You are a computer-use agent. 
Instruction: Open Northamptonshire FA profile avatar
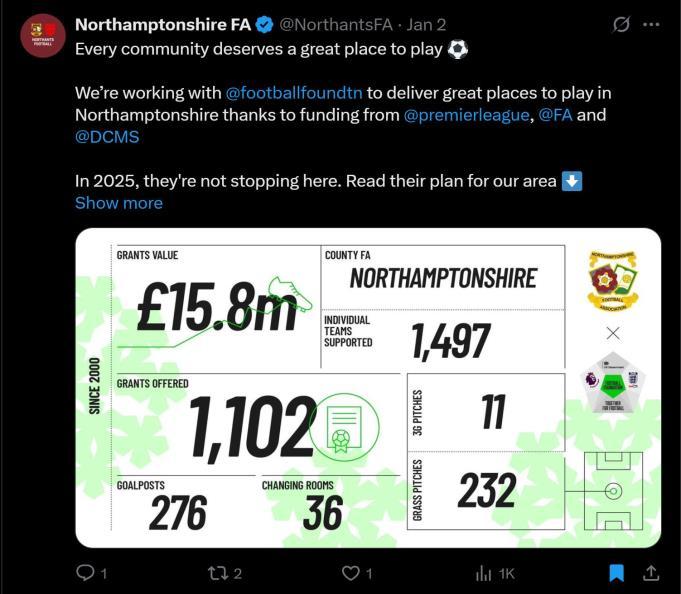coord(43,36)
